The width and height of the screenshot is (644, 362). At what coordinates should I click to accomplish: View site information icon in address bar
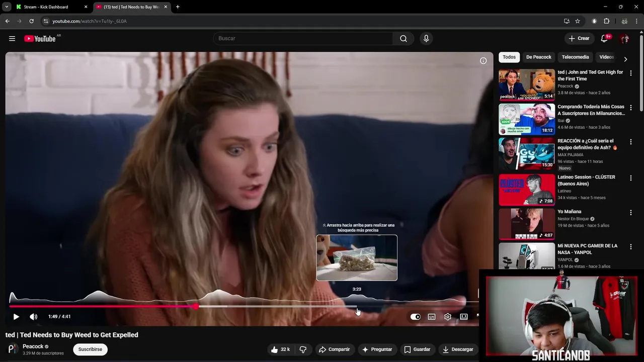[x=45, y=21]
